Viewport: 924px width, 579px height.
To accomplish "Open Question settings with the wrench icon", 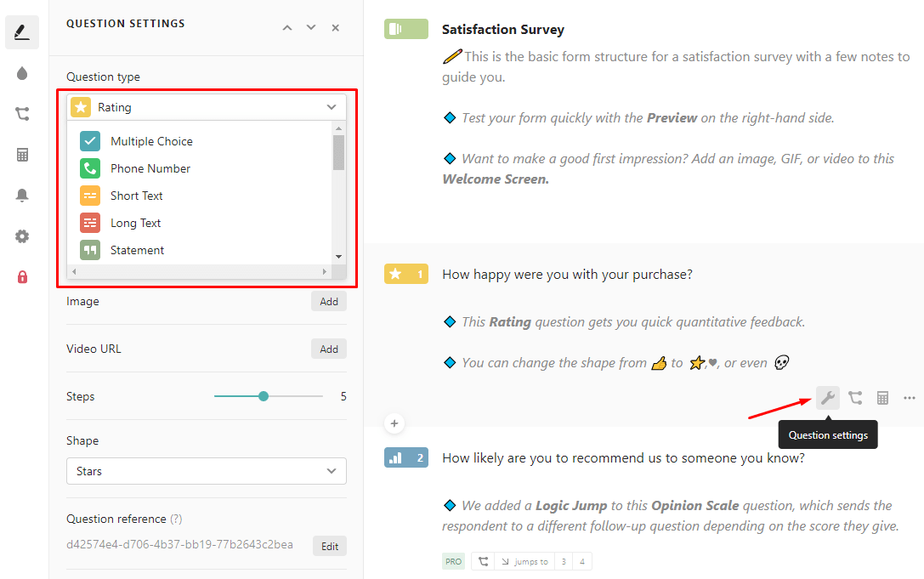I will (x=829, y=397).
